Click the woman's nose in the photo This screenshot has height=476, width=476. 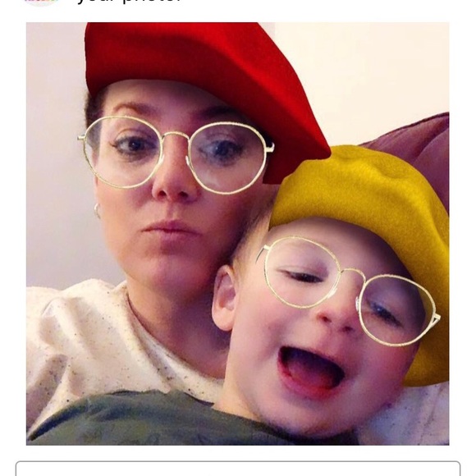click(x=175, y=185)
